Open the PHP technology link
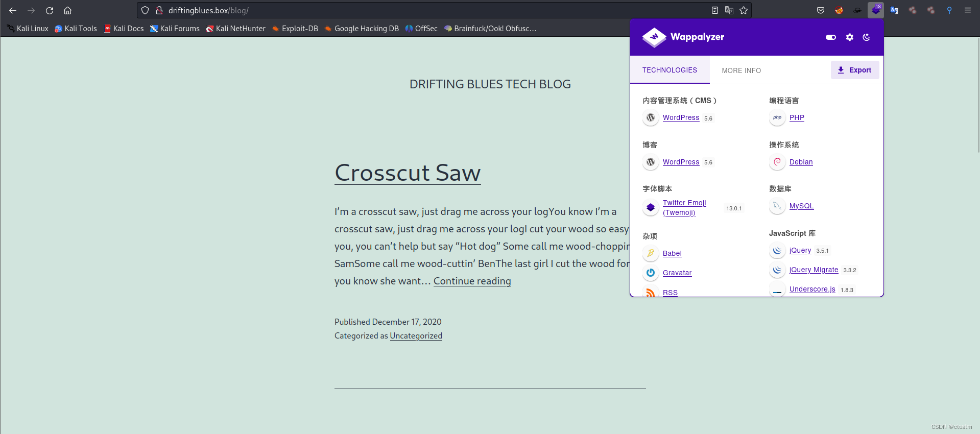Screen dimensions: 980x434 point(797,117)
